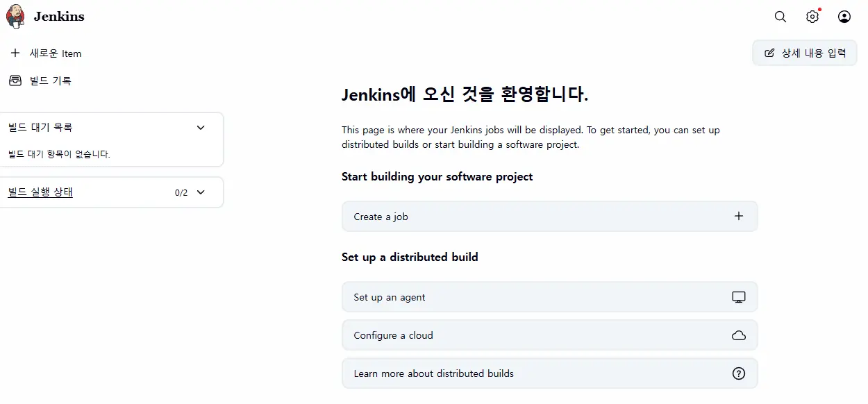Select Learn more about distributed builds
This screenshot has width=868, height=404.
click(433, 373)
